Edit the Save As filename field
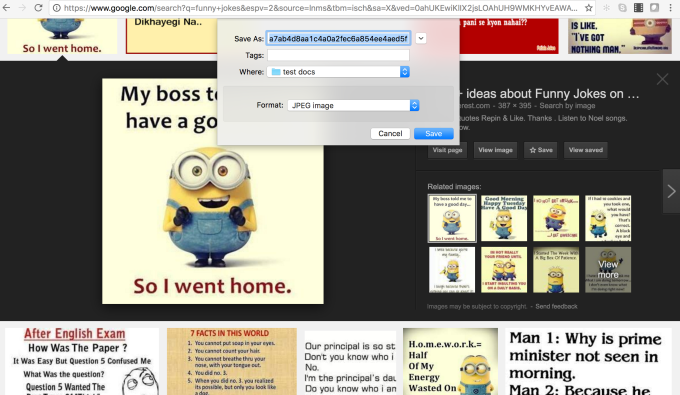The height and width of the screenshot is (395, 680). coord(338,39)
